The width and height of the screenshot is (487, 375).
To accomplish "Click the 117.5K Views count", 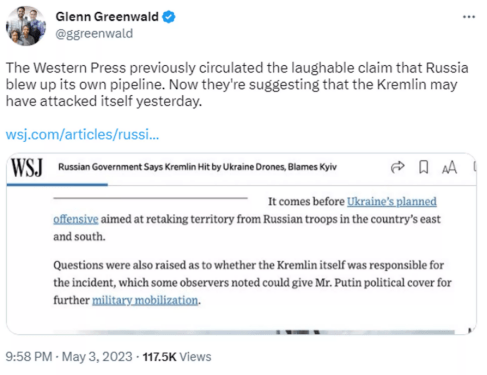I will (177, 357).
